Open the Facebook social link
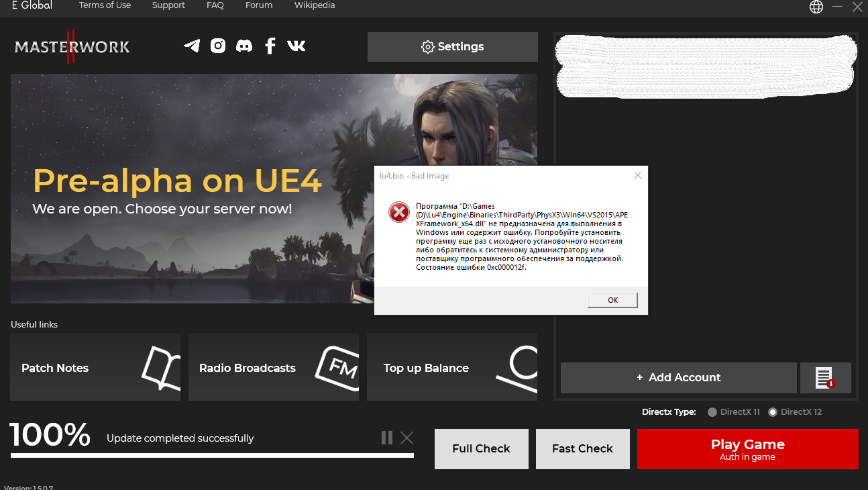This screenshot has height=490, width=868. pos(270,46)
